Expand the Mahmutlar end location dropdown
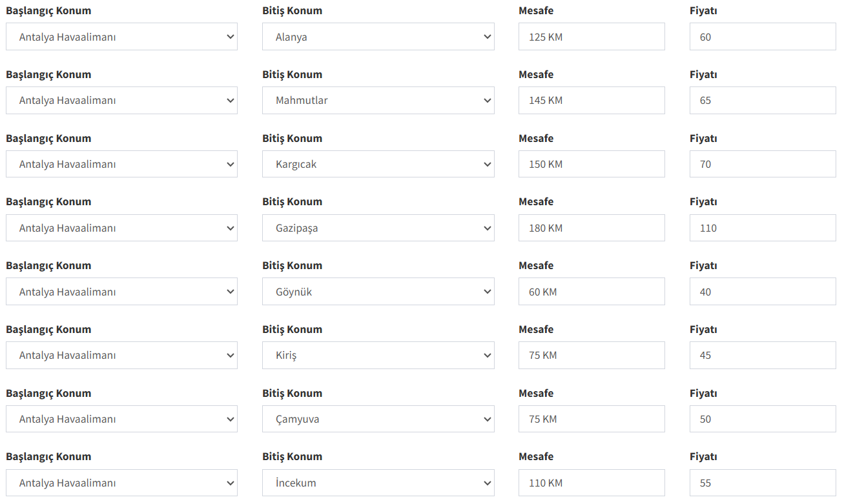844x504 pixels. point(378,101)
